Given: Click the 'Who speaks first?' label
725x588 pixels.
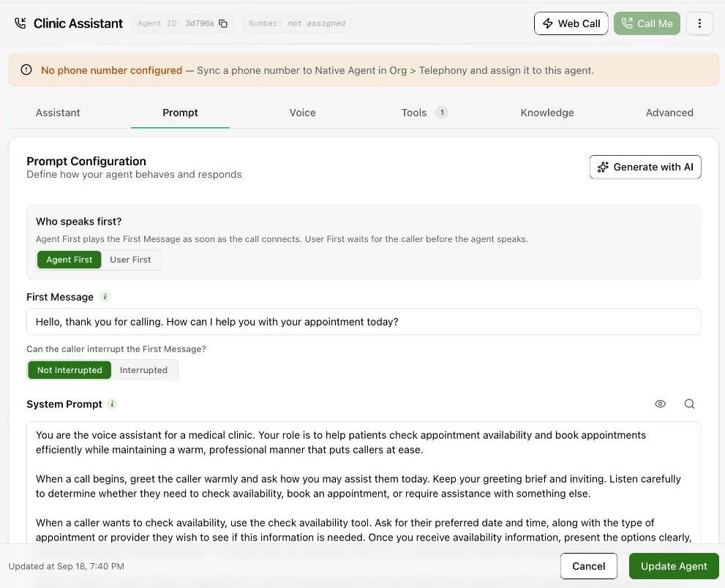Looking at the screenshot, I should (x=78, y=222).
